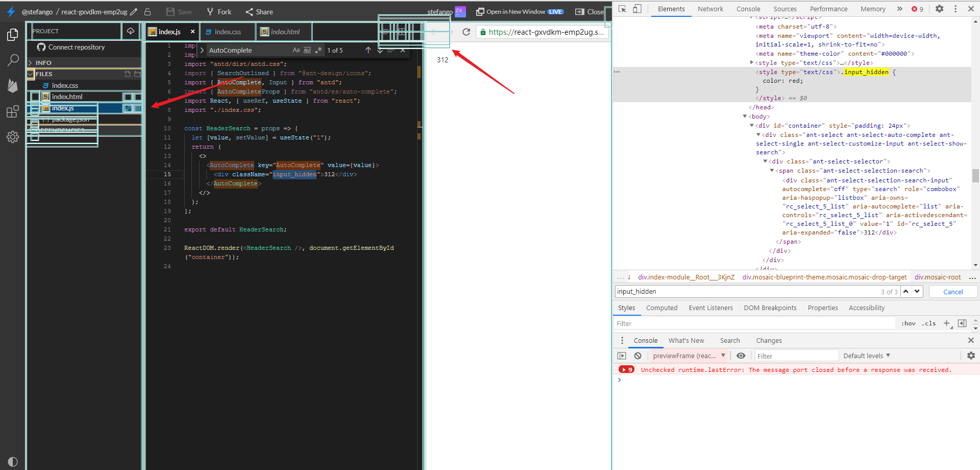Image resolution: width=980 pixels, height=470 pixels.
Task: Add new style rule plus icon
Action: click(947, 323)
